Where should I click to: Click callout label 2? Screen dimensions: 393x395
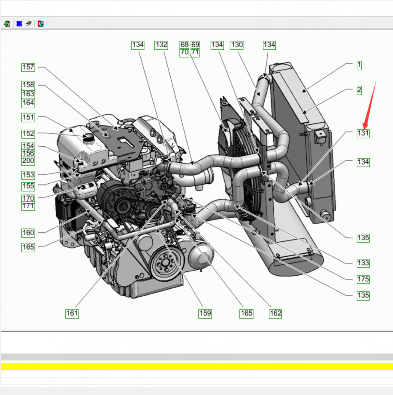359,90
